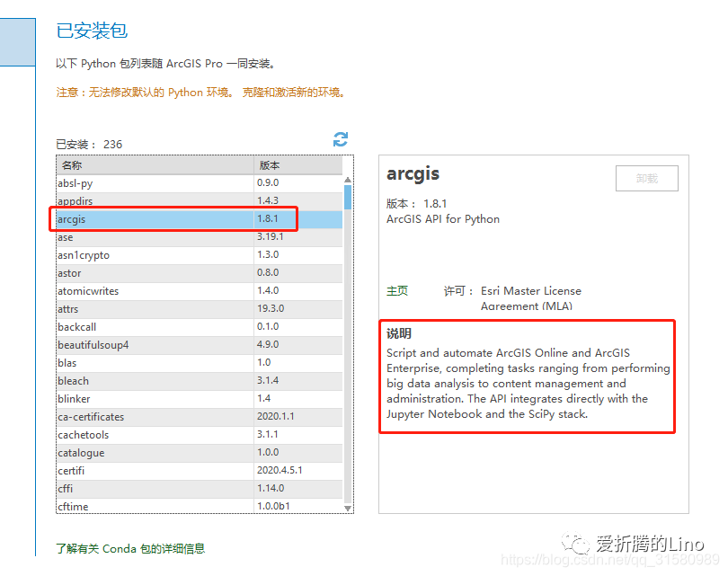Select the atomicwrites package row

(x=200, y=291)
